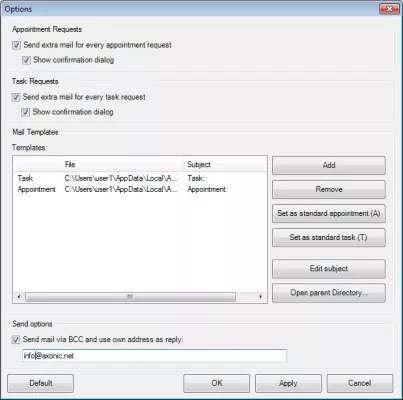This screenshot has width=403, height=400.
Task: Confirm with the OK button
Action: pyautogui.click(x=217, y=383)
